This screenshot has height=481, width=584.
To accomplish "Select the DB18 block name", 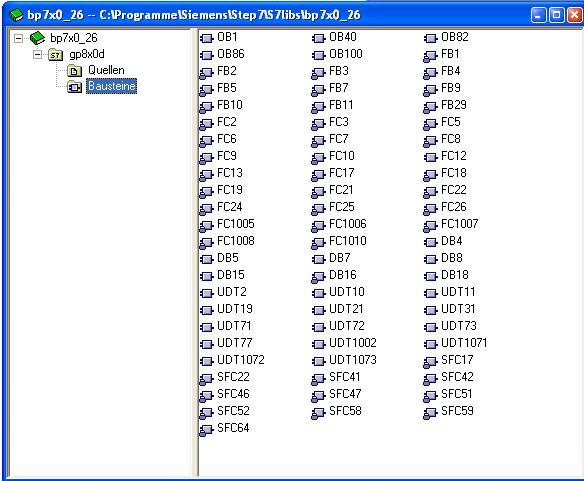I will 455,275.
